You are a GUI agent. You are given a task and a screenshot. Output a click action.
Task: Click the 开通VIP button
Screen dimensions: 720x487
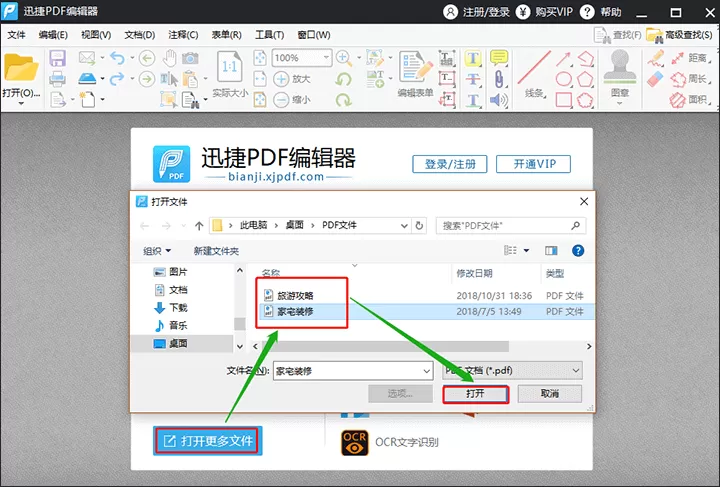coord(534,164)
